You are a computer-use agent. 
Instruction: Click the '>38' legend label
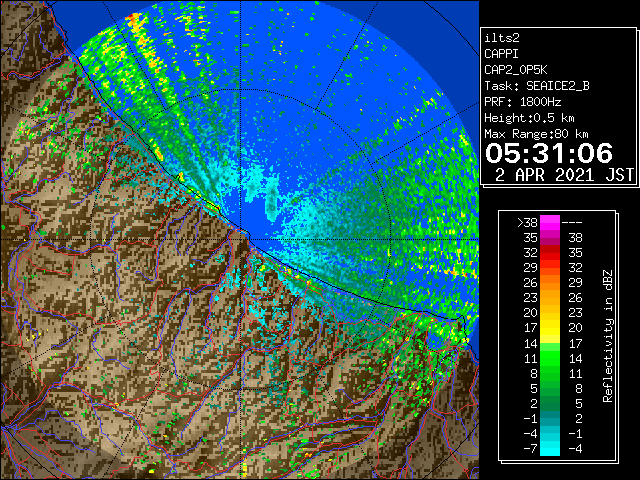coord(527,223)
